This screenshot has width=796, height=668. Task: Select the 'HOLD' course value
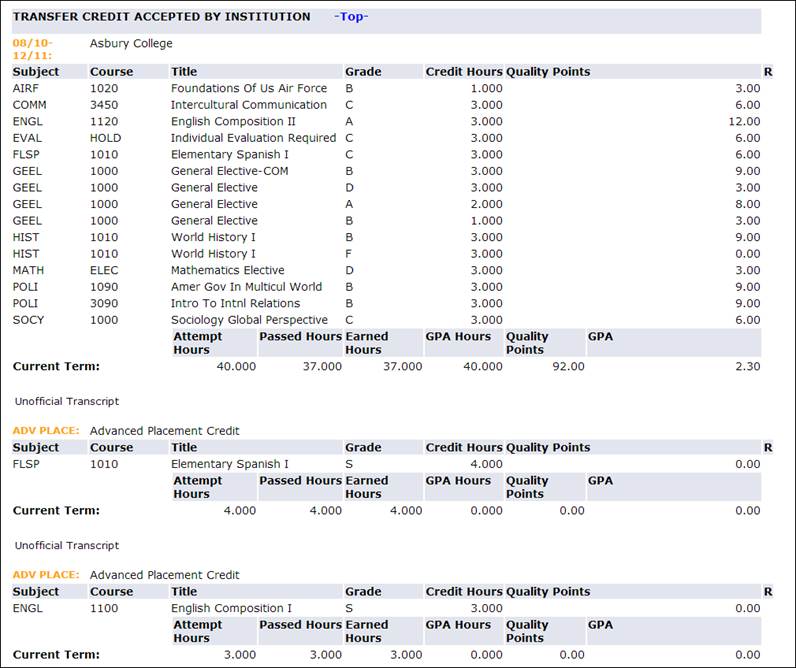(106, 138)
